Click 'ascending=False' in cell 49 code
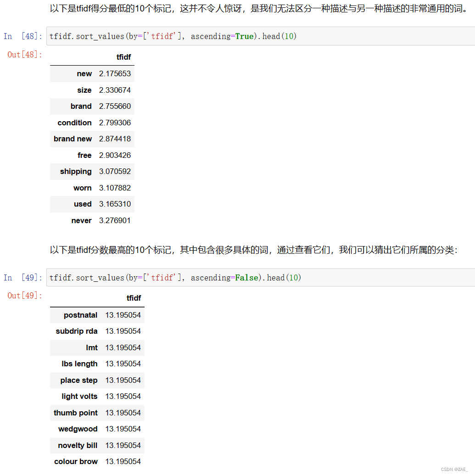This screenshot has height=476, width=475. (x=224, y=277)
